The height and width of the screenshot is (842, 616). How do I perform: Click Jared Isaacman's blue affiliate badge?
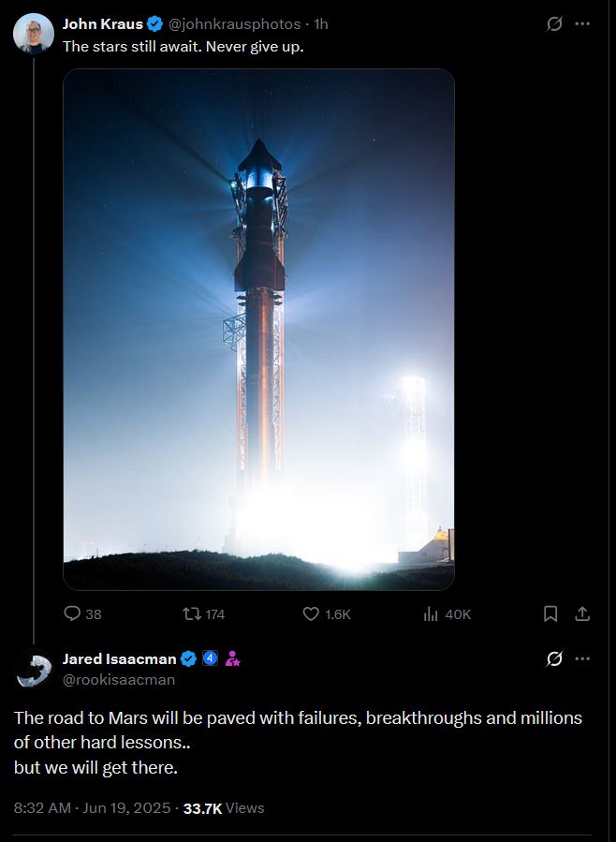[210, 658]
